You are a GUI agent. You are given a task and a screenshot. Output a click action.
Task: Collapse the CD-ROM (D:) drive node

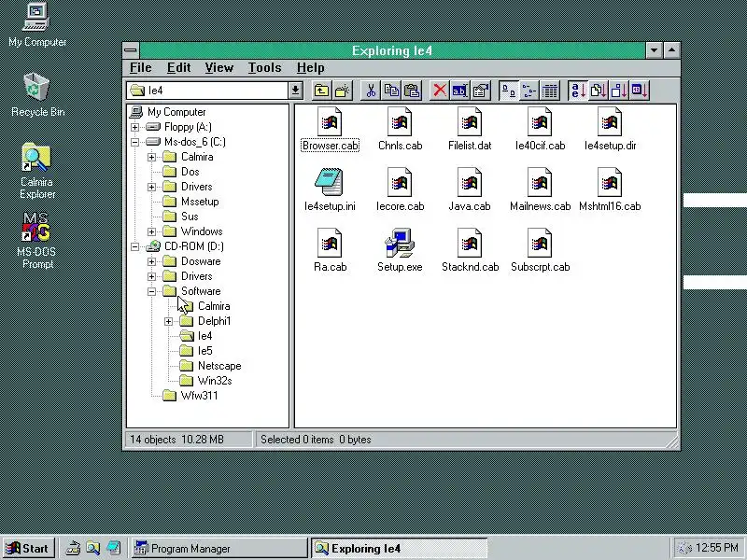(x=134, y=246)
